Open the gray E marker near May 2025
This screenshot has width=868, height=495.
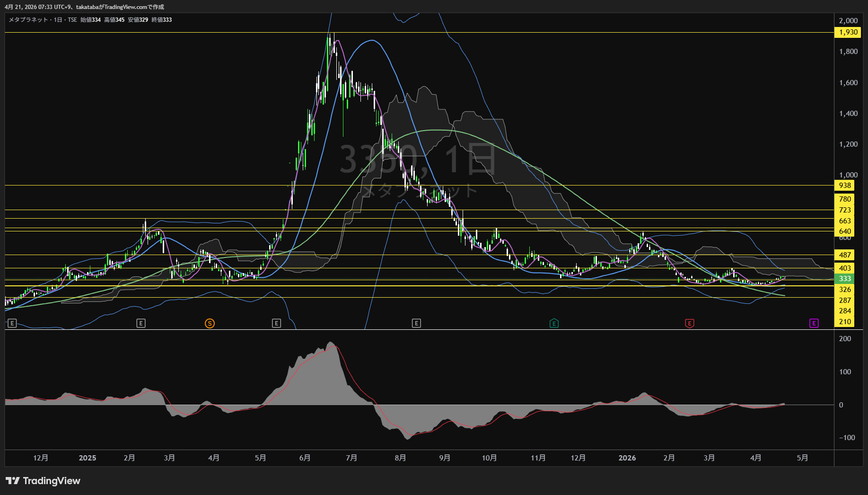coord(276,323)
